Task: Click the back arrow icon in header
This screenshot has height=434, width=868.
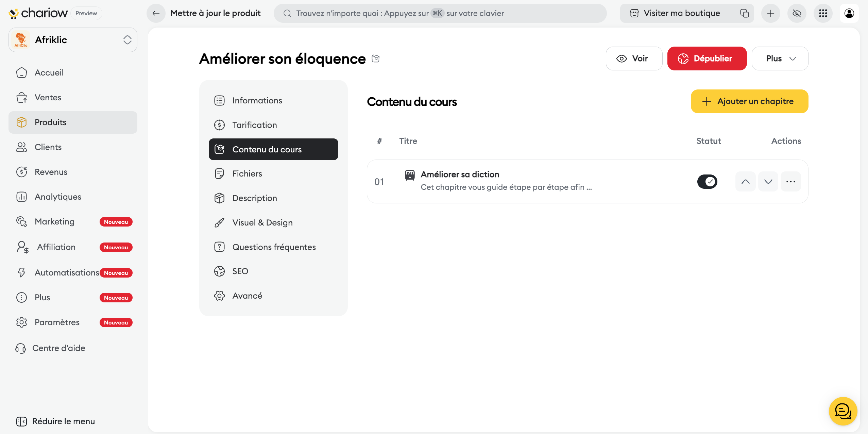Action: click(156, 13)
